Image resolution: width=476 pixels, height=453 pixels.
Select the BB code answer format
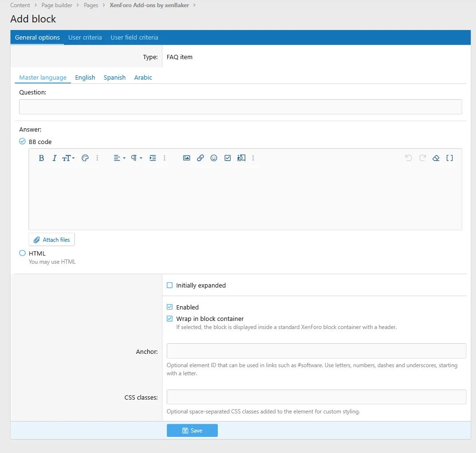coord(22,142)
